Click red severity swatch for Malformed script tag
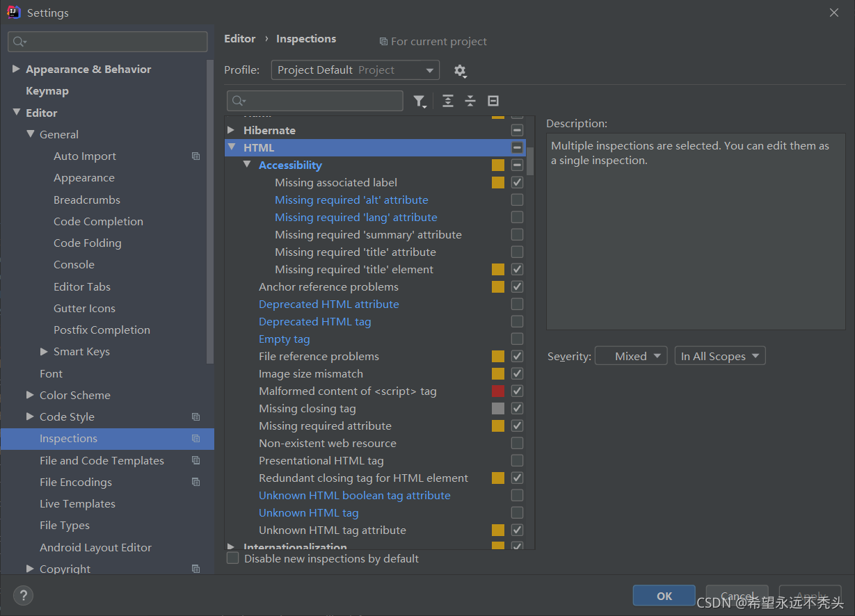This screenshot has width=855, height=616. coord(498,391)
